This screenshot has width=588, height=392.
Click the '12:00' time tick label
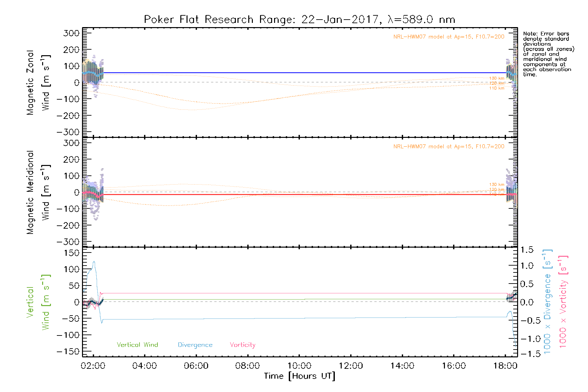[x=351, y=366]
